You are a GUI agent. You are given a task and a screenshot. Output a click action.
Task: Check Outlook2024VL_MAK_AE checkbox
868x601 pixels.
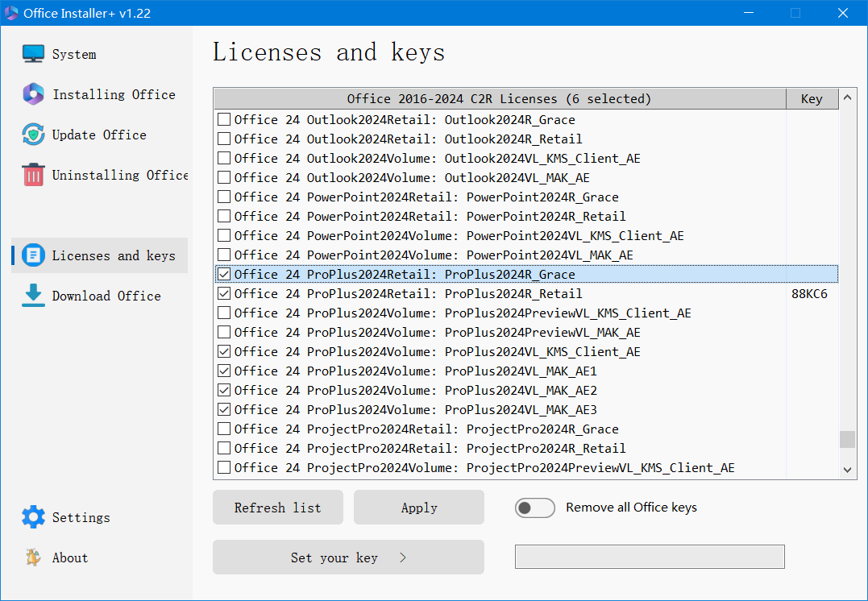[224, 178]
